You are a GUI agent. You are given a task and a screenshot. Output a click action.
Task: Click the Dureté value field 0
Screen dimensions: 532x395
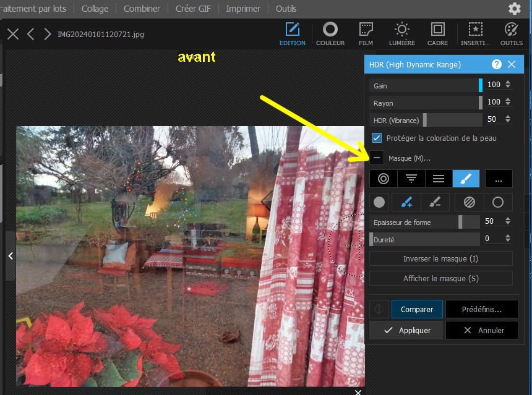[487, 239]
